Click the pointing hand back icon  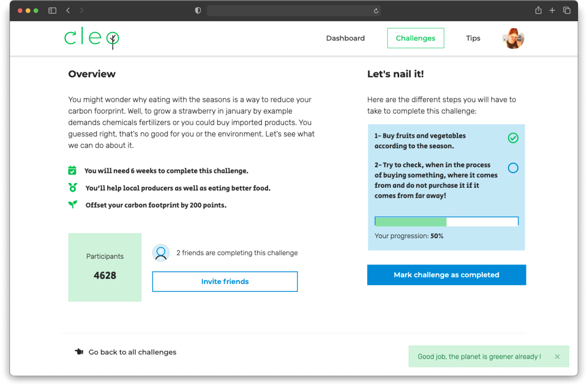click(x=79, y=352)
